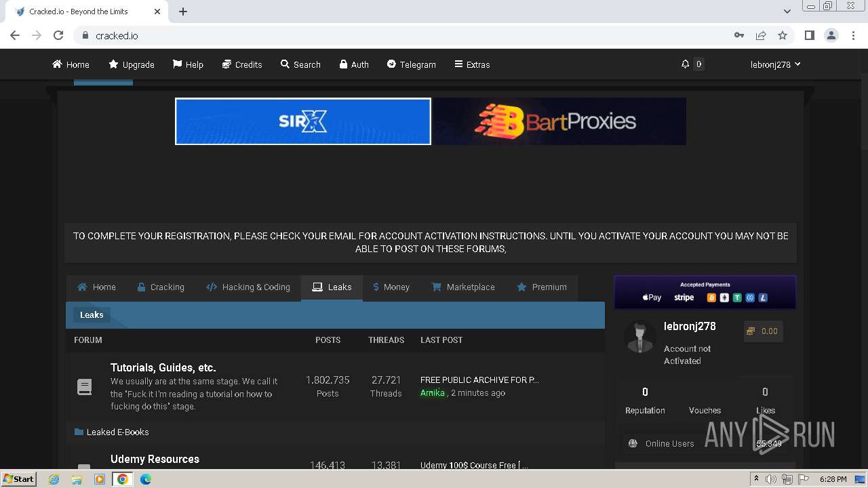Click the Likes count
This screenshot has width=868, height=488.
(x=765, y=392)
